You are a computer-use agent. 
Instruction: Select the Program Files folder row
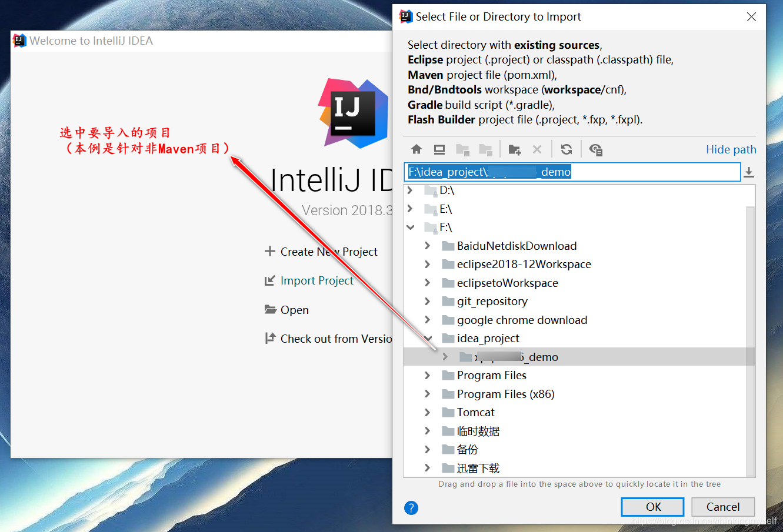pos(575,375)
